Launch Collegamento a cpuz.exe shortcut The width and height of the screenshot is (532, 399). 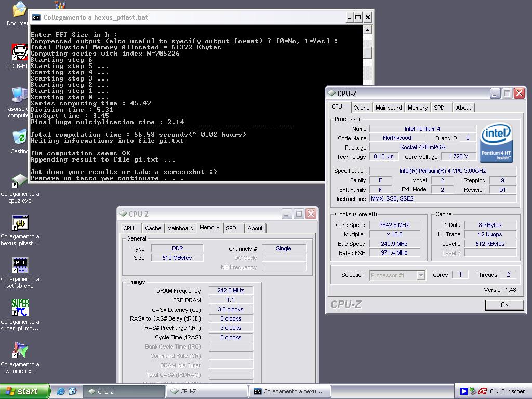(x=20, y=180)
